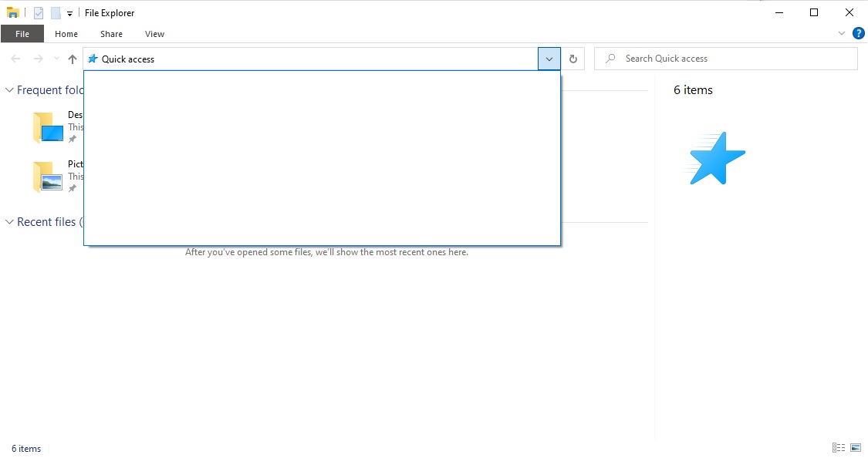Open the File menu
The height and width of the screenshot is (458, 868).
[x=22, y=33]
